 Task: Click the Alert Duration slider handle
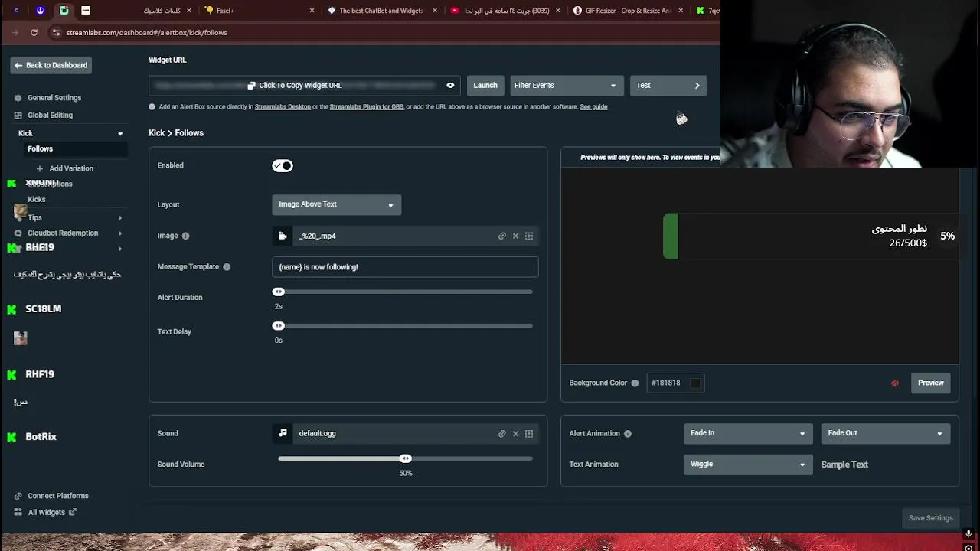pyautogui.click(x=279, y=292)
